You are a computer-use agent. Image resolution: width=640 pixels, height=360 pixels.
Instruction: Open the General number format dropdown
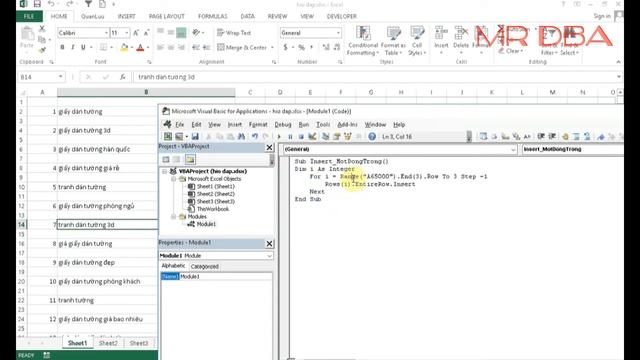pos(338,33)
